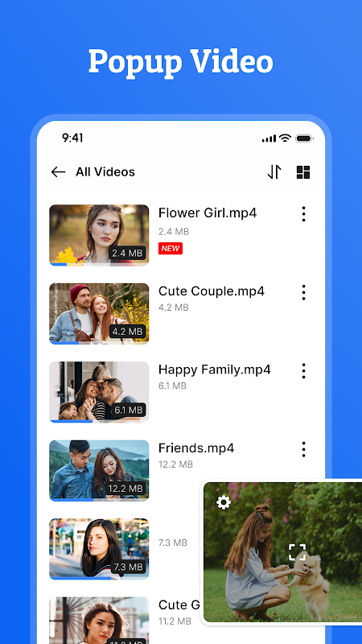Tap the 12.2 MB size under Friends.mp4
Image resolution: width=362 pixels, height=644 pixels.
point(175,464)
